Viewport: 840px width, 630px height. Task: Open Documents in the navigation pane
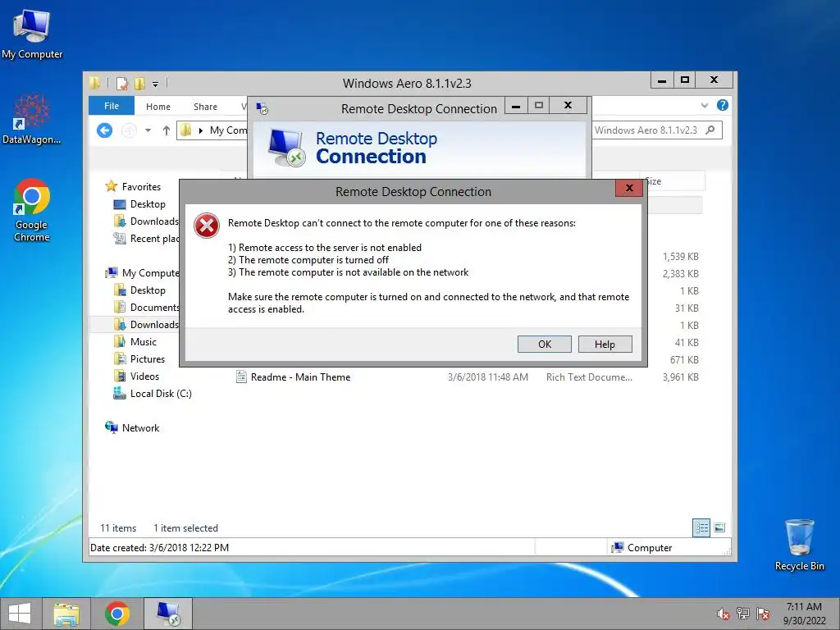point(146,307)
